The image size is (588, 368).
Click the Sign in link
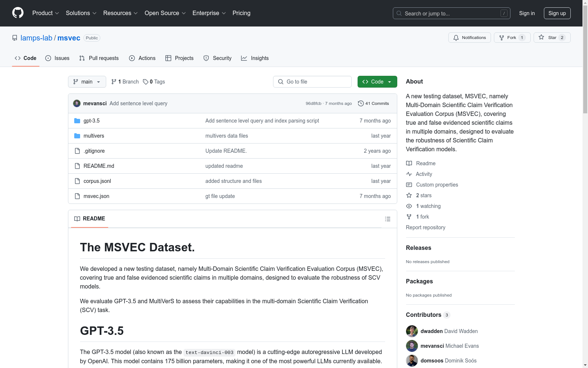click(527, 13)
